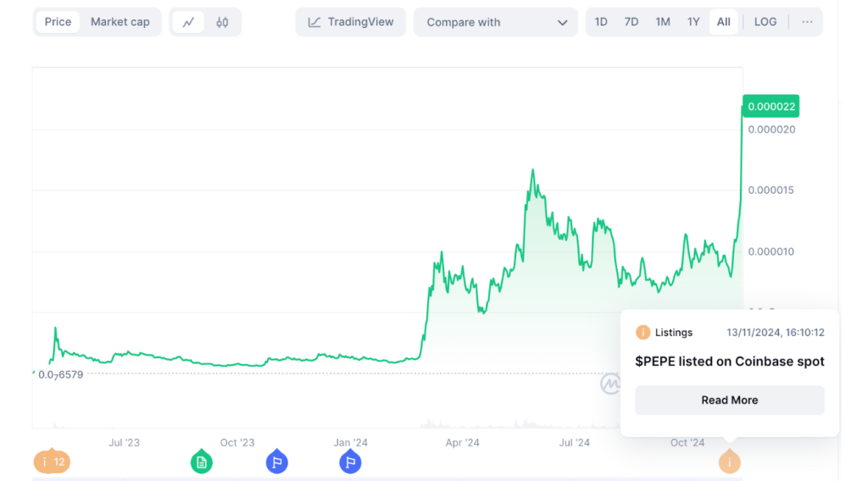Toggle LOG scale on the chart
The image size is (868, 481).
click(765, 22)
